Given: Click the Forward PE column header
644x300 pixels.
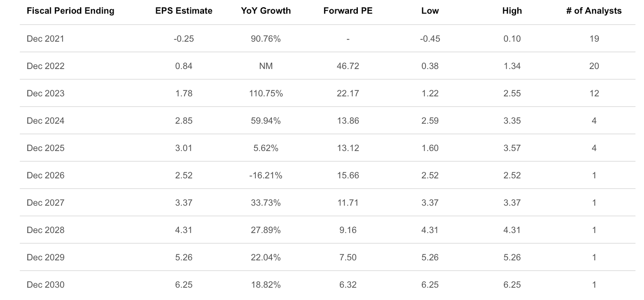Looking at the screenshot, I should coord(348,11).
